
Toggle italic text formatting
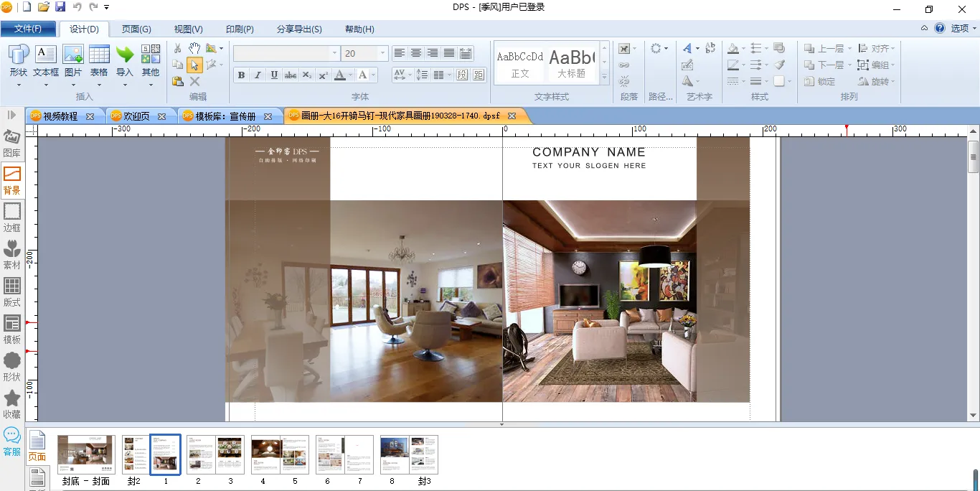[x=258, y=75]
